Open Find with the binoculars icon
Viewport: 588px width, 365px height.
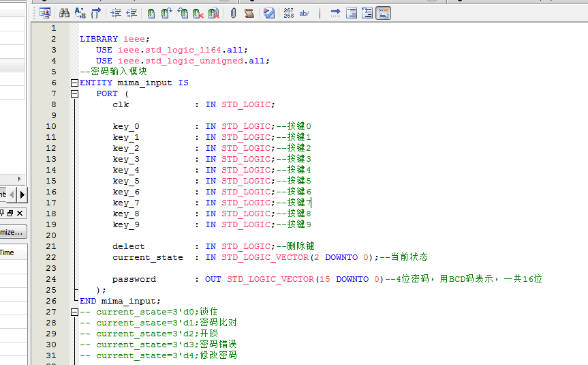(x=64, y=14)
